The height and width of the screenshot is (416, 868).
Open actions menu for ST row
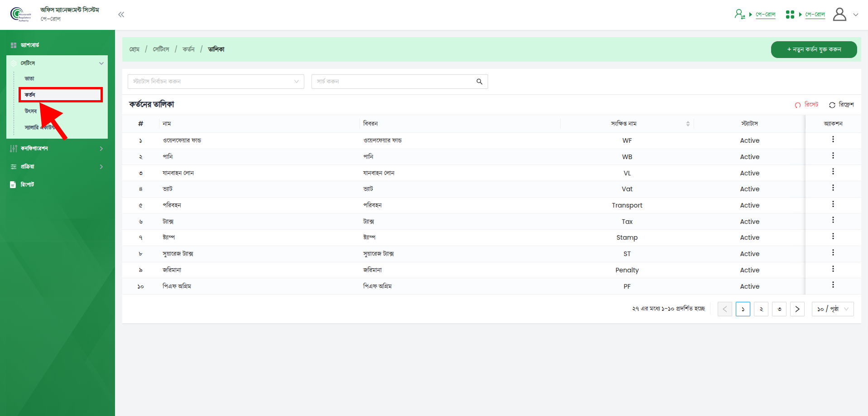click(x=833, y=253)
